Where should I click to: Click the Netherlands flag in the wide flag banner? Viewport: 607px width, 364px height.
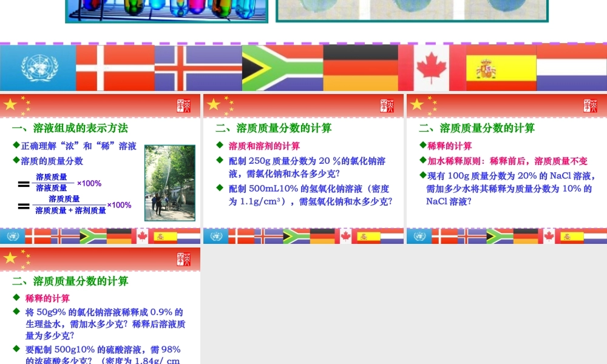point(571,68)
